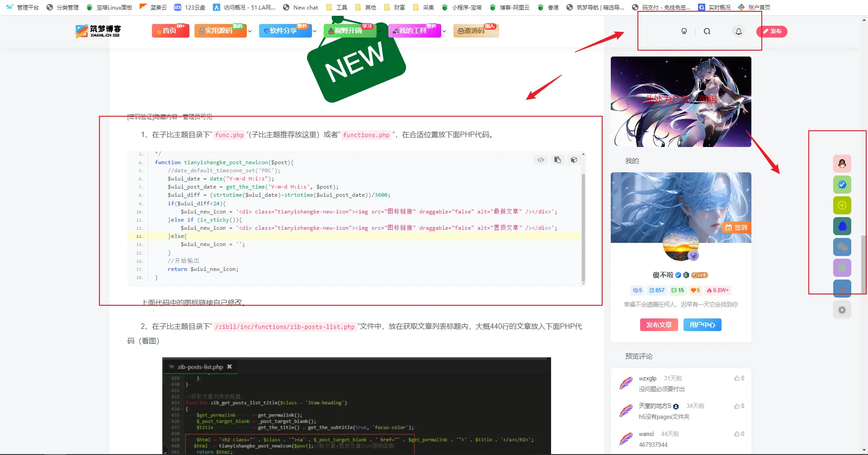
Task: Click the 5 followers stat icon
Action: [637, 290]
